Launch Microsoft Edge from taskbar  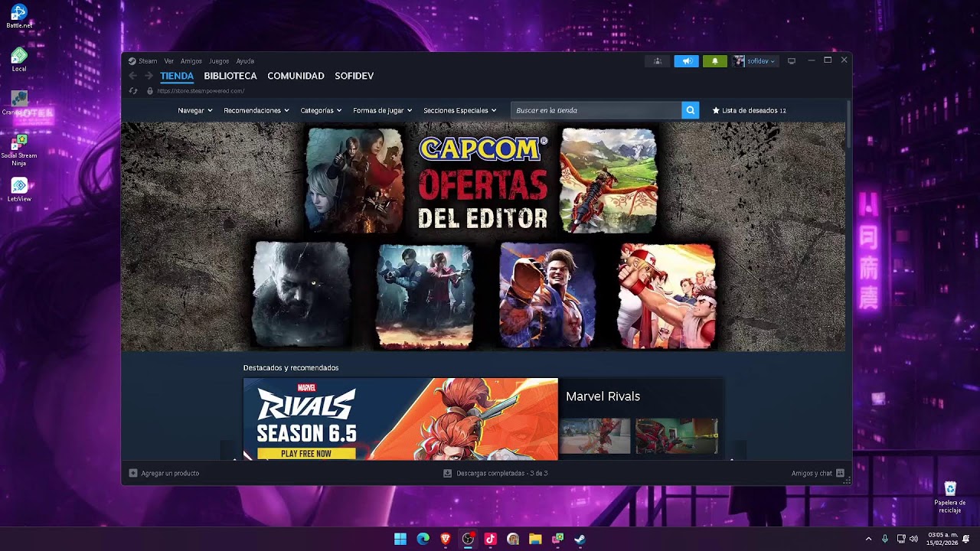click(423, 539)
